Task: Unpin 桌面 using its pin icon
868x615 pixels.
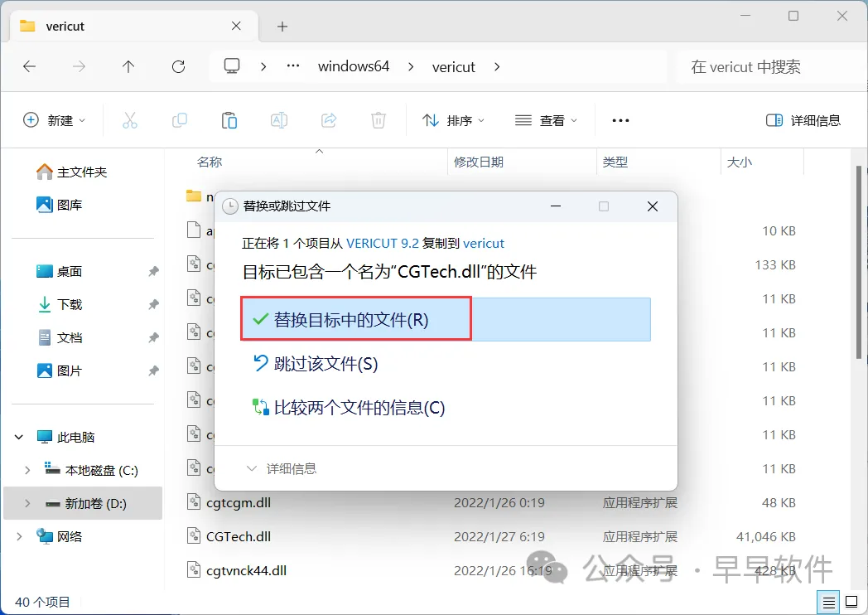Action: [x=153, y=272]
